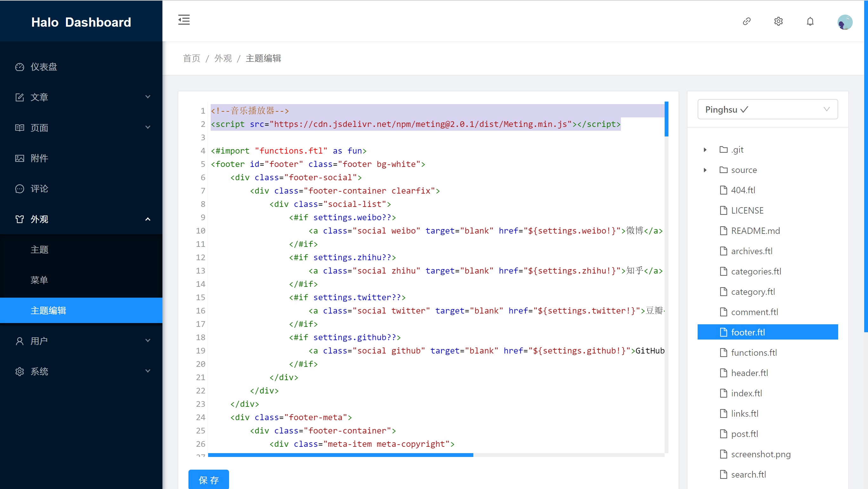Expand the 文章 submenu chevron
Viewport: 868px width, 489px height.
[148, 97]
